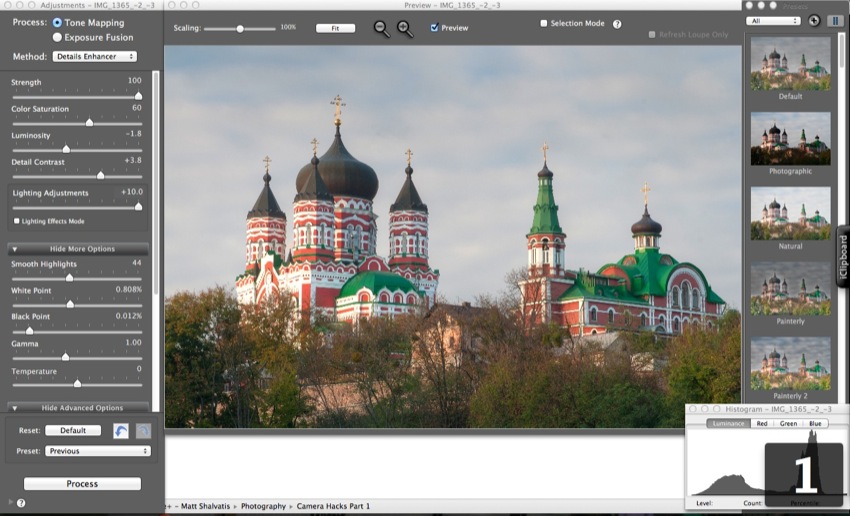Click Photography breadcrumb link
This screenshot has height=516, width=850.
(x=263, y=506)
